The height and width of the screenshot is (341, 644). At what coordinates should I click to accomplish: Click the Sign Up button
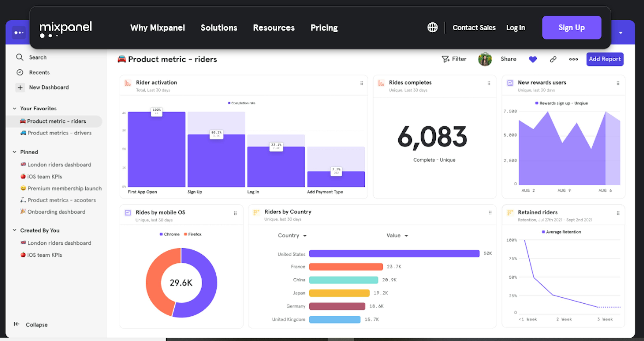tap(572, 28)
